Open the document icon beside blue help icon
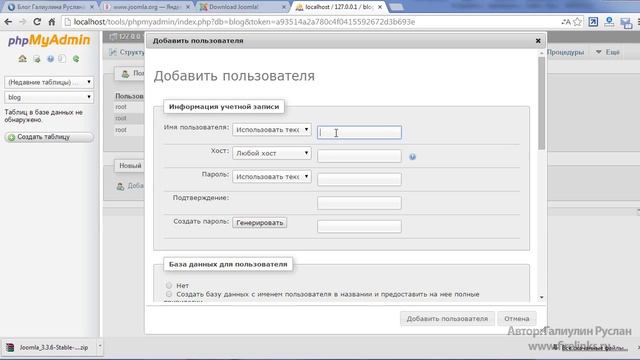Screen dimensions: 640x360 [62, 59]
